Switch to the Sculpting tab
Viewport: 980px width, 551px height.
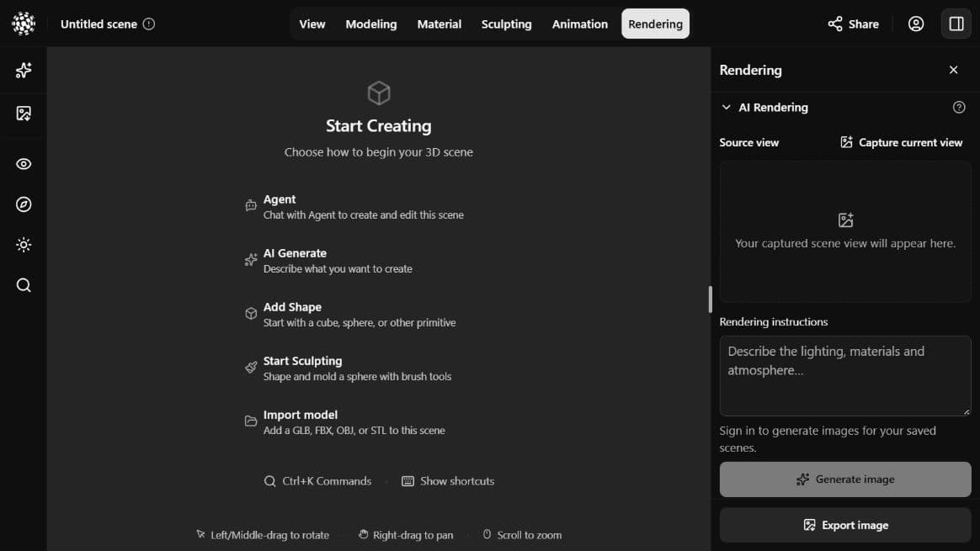click(x=506, y=24)
